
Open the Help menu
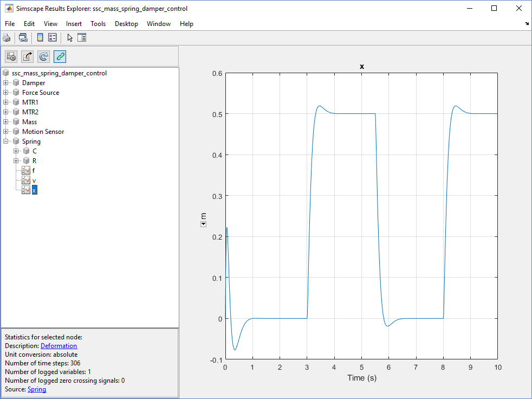tap(186, 24)
